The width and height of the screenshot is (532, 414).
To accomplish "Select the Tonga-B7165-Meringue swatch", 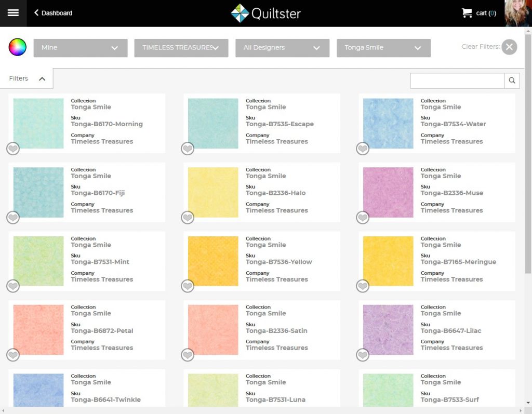I will 388,261.
